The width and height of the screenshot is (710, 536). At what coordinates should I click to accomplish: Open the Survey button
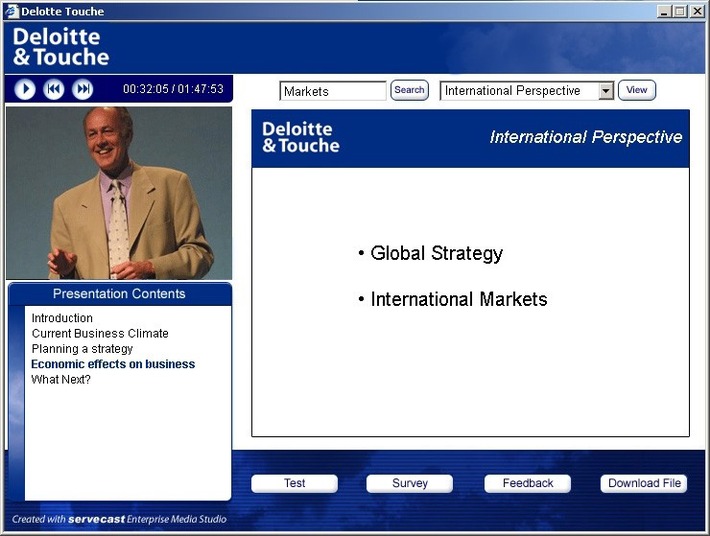point(410,483)
